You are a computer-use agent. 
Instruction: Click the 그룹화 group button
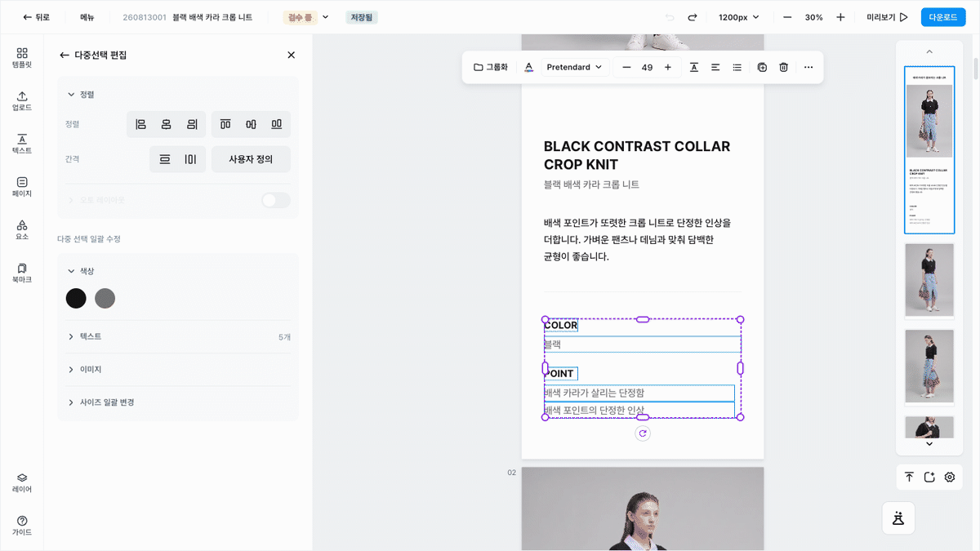click(491, 67)
